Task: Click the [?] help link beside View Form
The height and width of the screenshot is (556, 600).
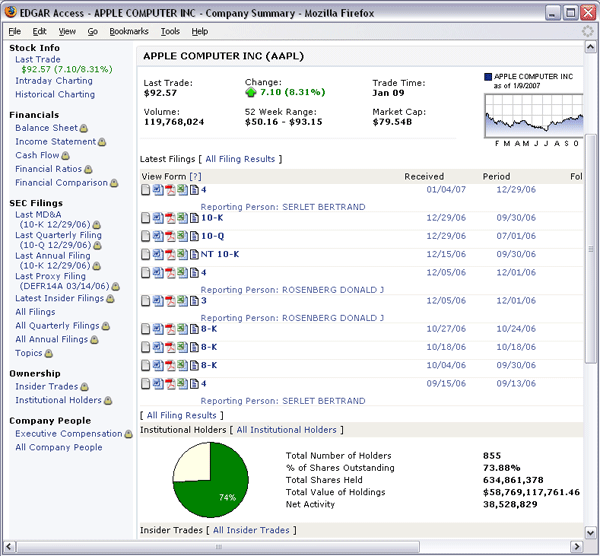Action: pos(195,177)
